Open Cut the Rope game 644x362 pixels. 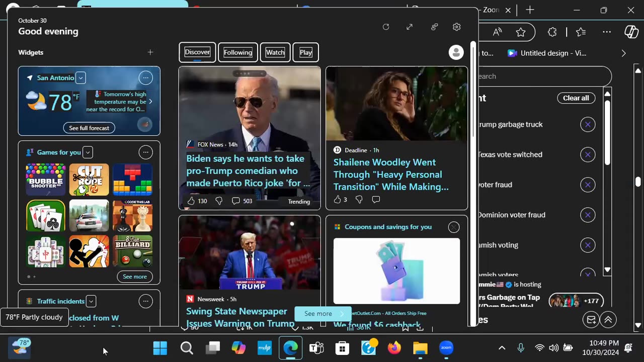click(x=89, y=179)
